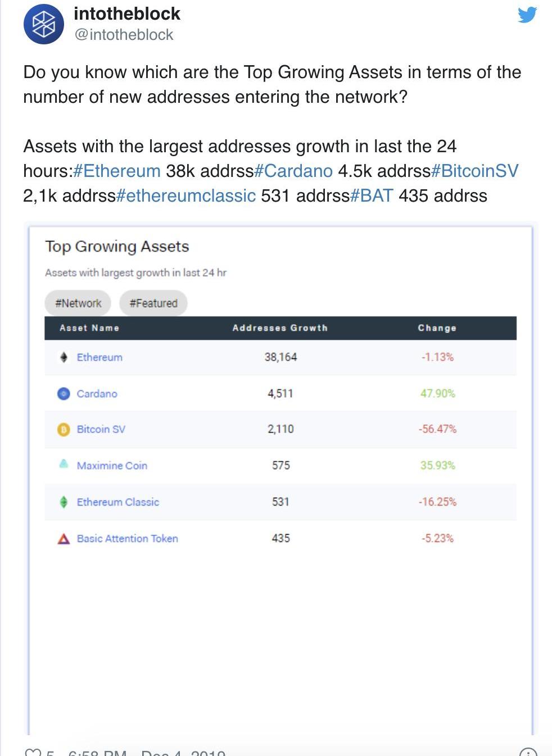Screen dimensions: 552x756
Task: Click the Ethereum Classic green icon
Action: [x=64, y=502]
